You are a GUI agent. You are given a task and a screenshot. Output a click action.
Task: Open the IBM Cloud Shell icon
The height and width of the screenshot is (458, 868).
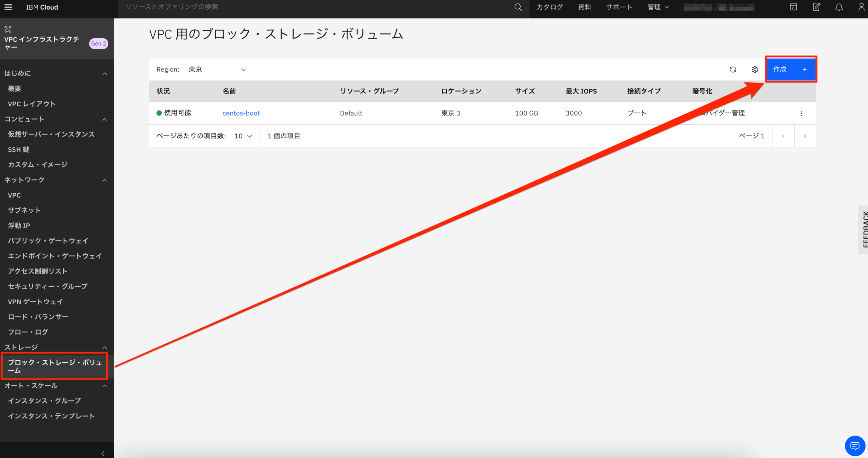pos(793,7)
